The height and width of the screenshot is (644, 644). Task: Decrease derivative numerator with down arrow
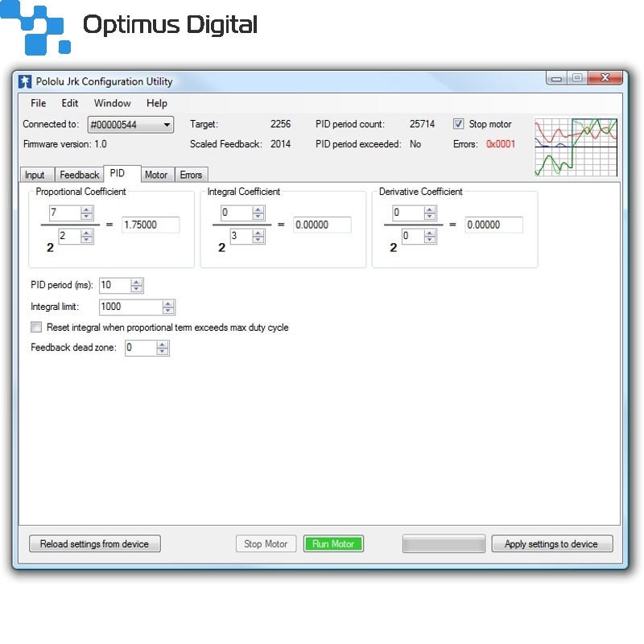click(x=430, y=217)
